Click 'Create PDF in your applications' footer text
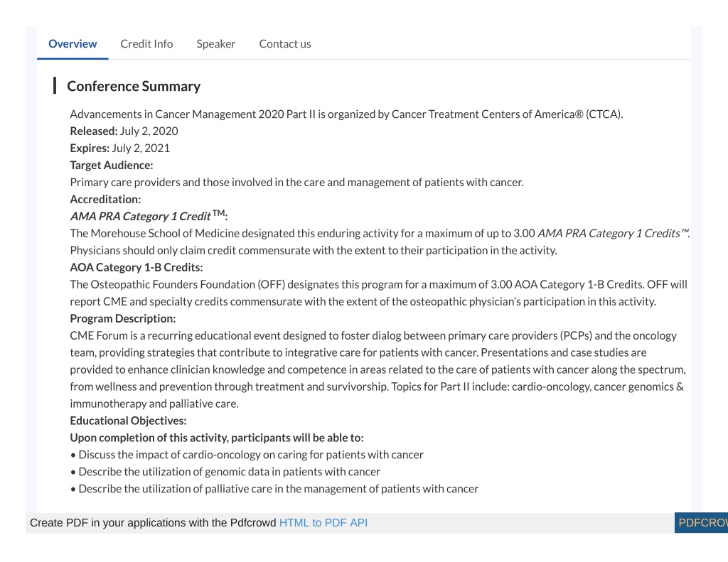This screenshot has height=562, width=728. click(153, 522)
